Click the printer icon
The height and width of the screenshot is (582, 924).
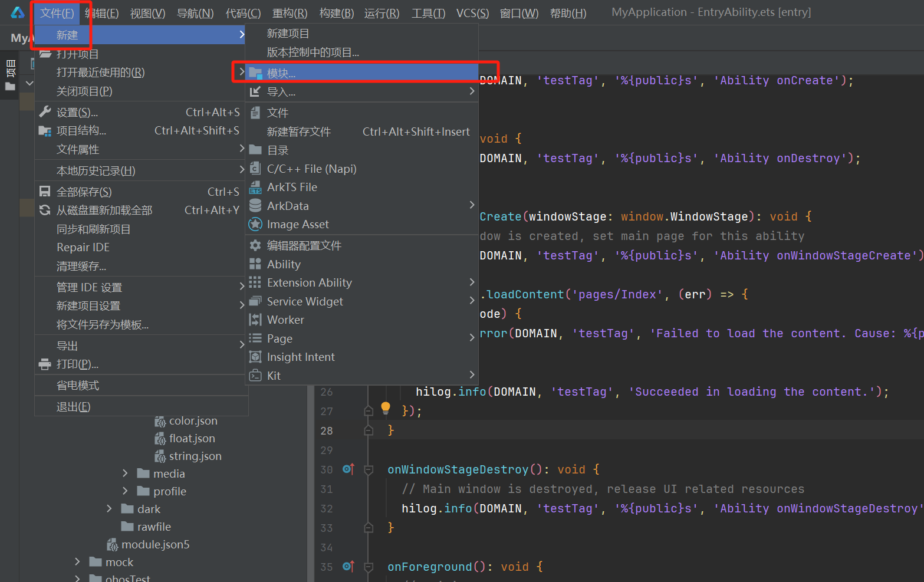coord(45,364)
